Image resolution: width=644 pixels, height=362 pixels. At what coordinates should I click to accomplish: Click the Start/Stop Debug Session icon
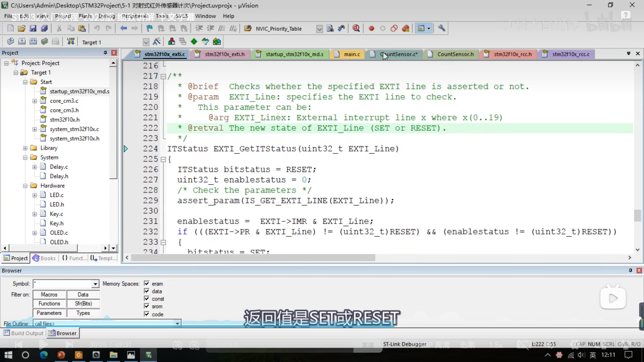[356, 28]
